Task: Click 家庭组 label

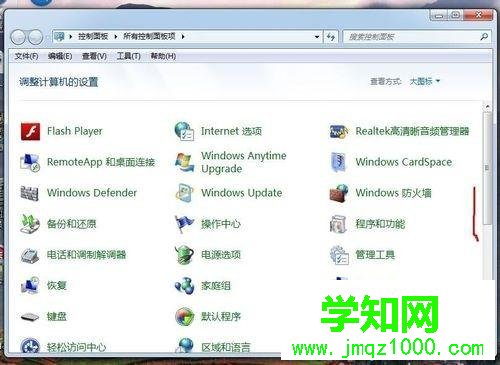Action: (x=216, y=286)
